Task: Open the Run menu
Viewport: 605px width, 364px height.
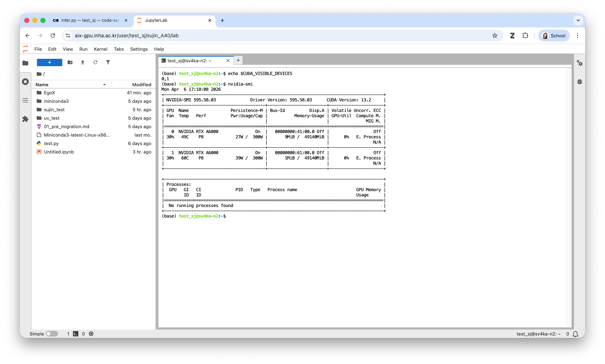Action: click(x=83, y=49)
